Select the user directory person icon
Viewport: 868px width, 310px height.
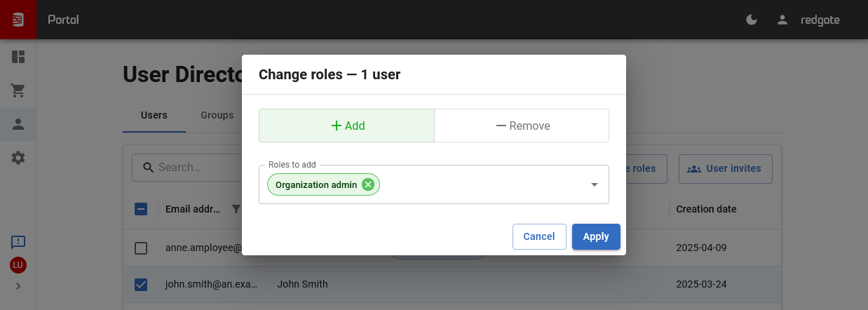pyautogui.click(x=18, y=124)
